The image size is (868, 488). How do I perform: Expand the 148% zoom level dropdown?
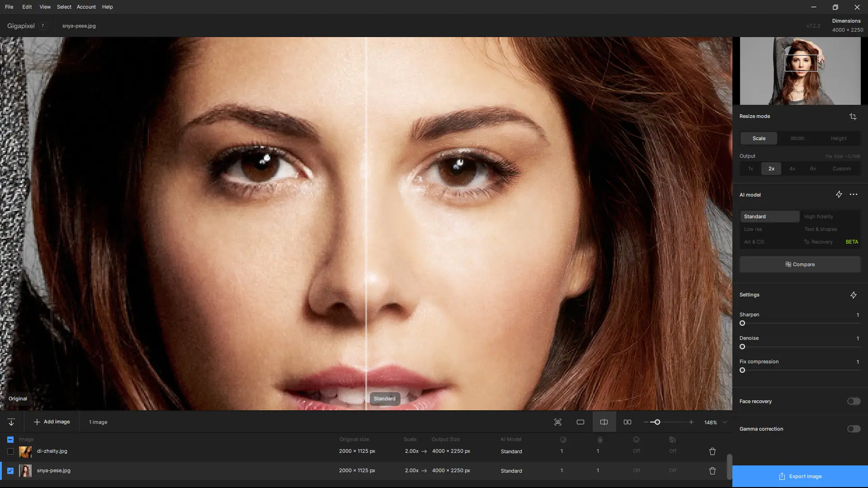pos(725,422)
